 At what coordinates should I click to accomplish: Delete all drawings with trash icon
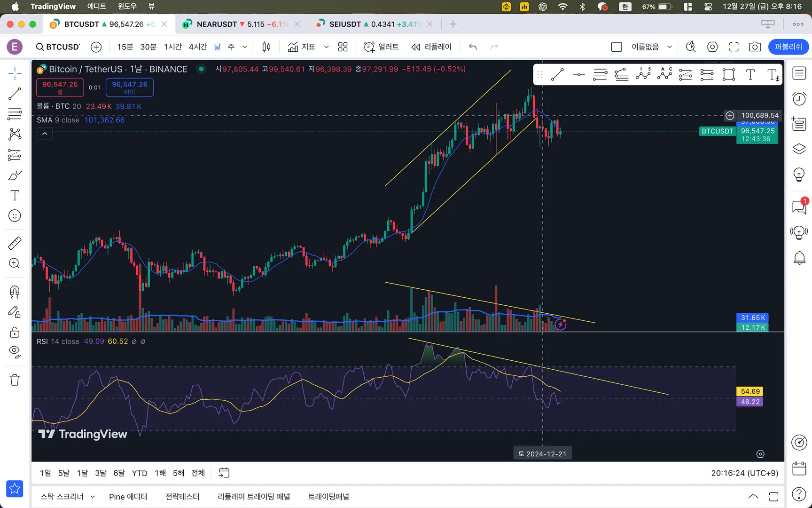pos(15,380)
